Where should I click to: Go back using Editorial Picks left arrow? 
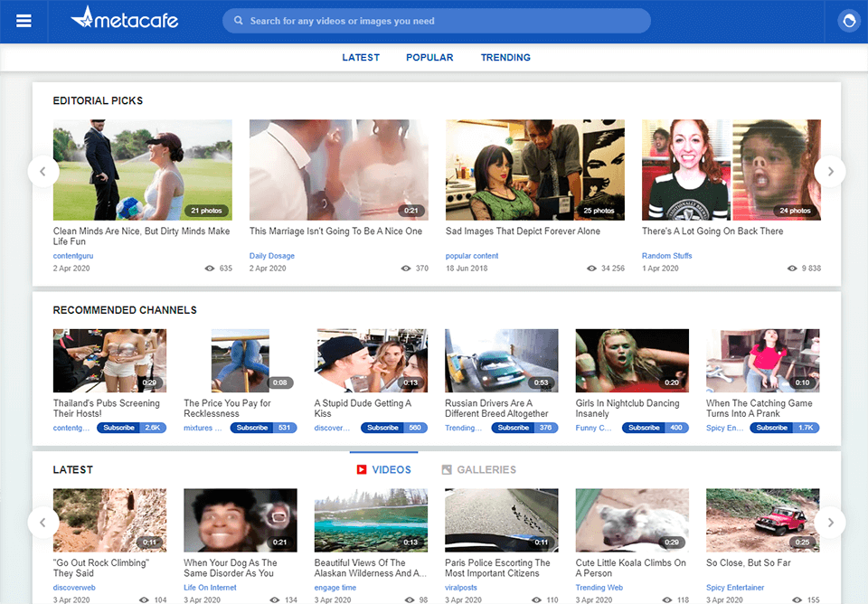click(x=42, y=171)
